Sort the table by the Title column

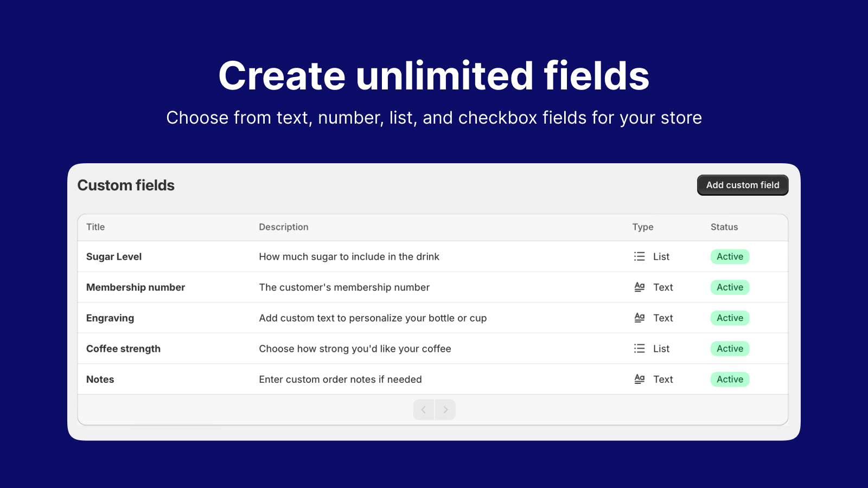pyautogui.click(x=95, y=227)
